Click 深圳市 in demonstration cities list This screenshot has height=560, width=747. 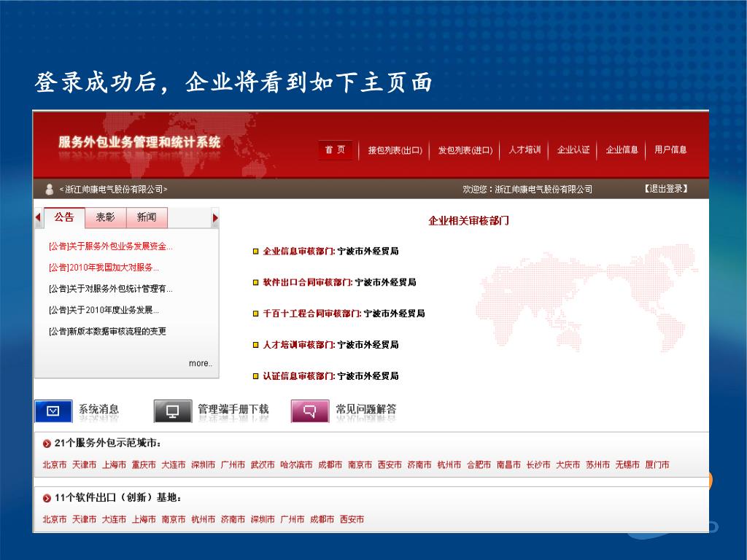204,464
